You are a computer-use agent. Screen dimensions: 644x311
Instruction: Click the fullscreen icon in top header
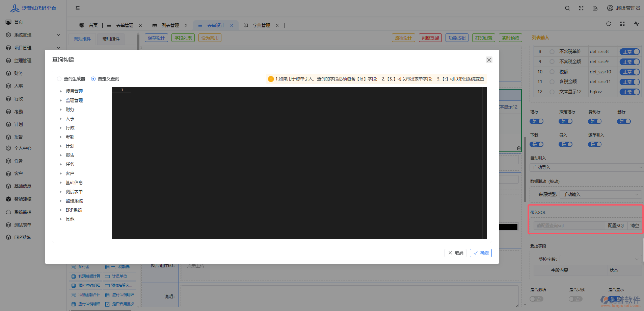pos(581,8)
